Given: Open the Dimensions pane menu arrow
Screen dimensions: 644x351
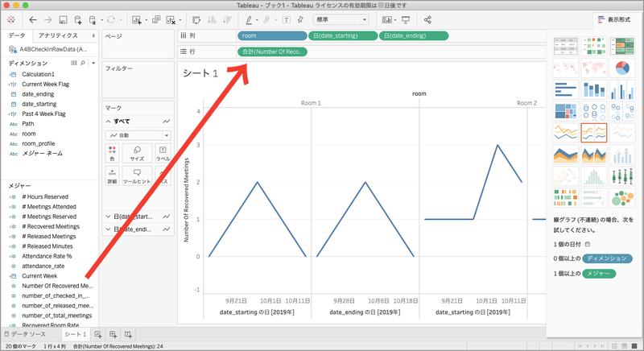Looking at the screenshot, I should pos(93,63).
